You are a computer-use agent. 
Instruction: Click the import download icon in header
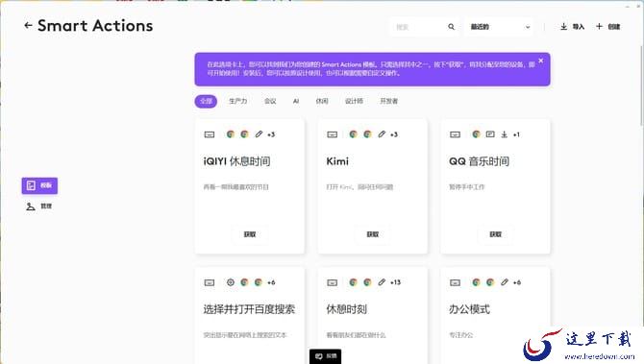pos(563,27)
